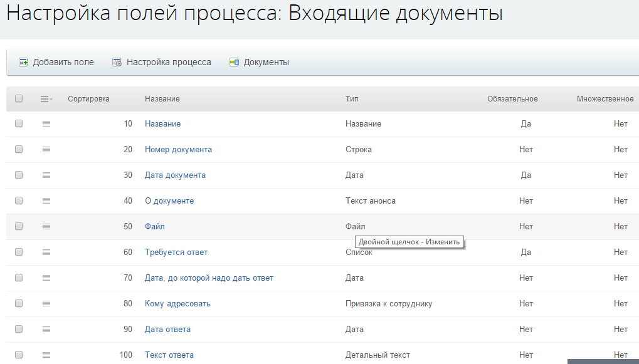639x364 pixels.
Task: Check the checkbox for Кому адресовать row
Action: pos(19,303)
